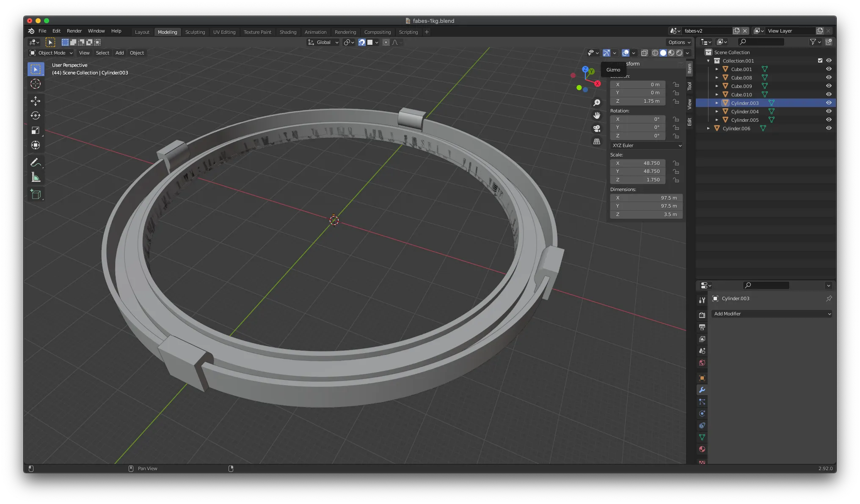Open the XYZ Euler rotation mode dropdown
Screen dimensions: 860x504
646,145
